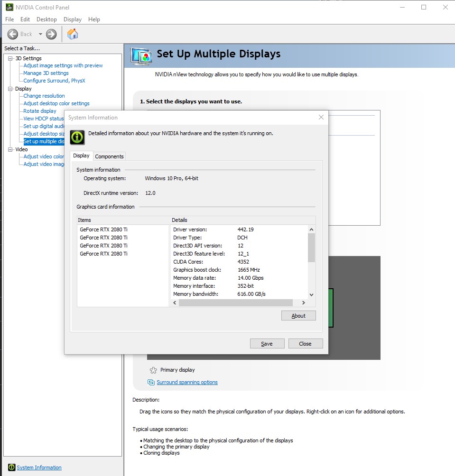Close System Information dialog with X

tap(321, 117)
